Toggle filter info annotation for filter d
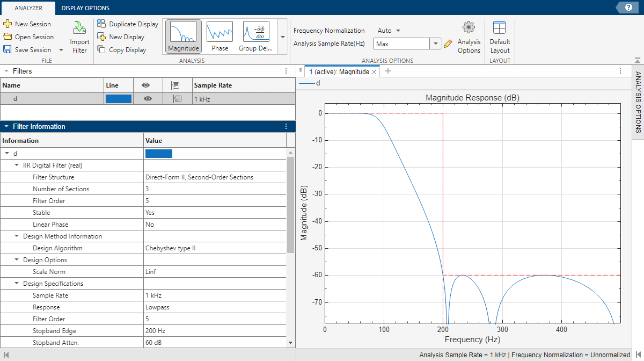 pos(178,98)
